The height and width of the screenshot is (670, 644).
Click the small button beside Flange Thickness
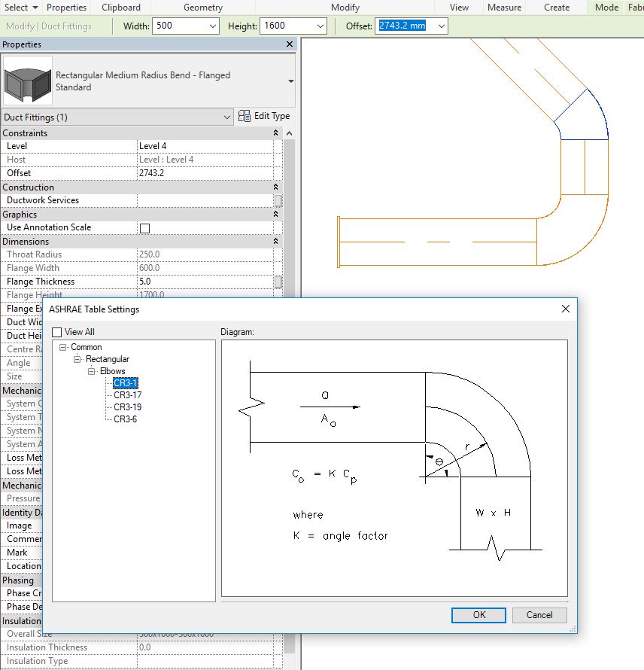[x=278, y=282]
